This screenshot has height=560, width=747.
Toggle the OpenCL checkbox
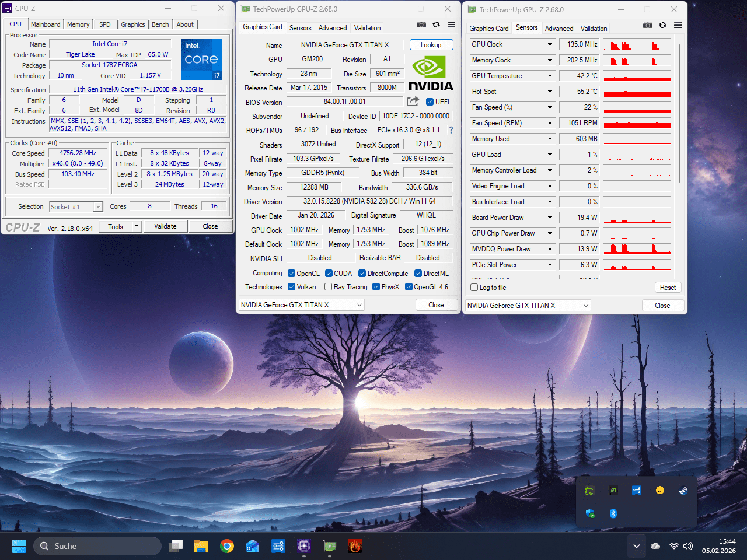292,274
